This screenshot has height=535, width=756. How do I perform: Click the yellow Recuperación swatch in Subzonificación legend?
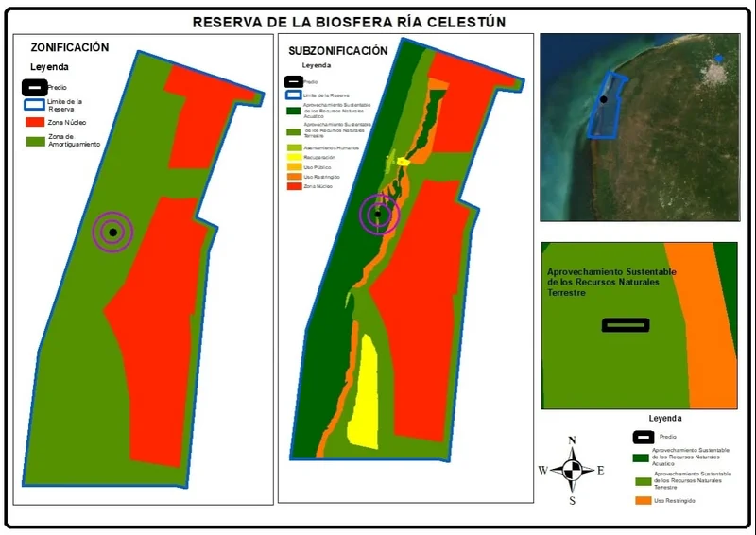[x=294, y=158]
